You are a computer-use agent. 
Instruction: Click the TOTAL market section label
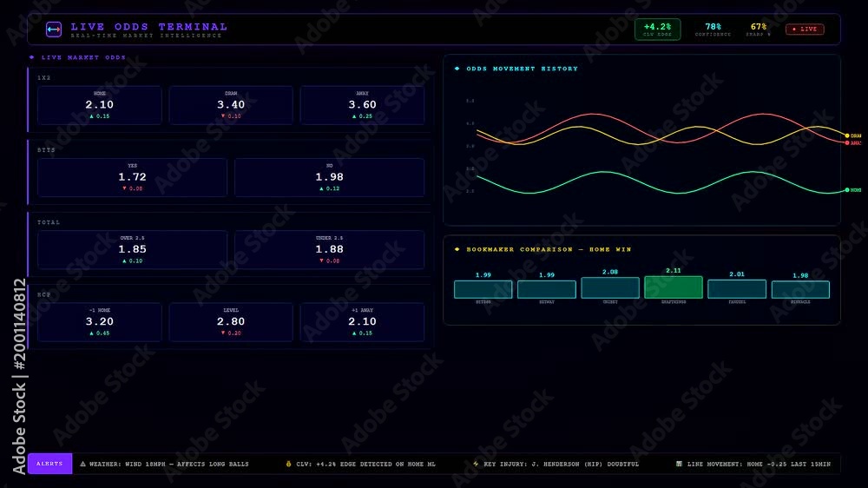[49, 222]
